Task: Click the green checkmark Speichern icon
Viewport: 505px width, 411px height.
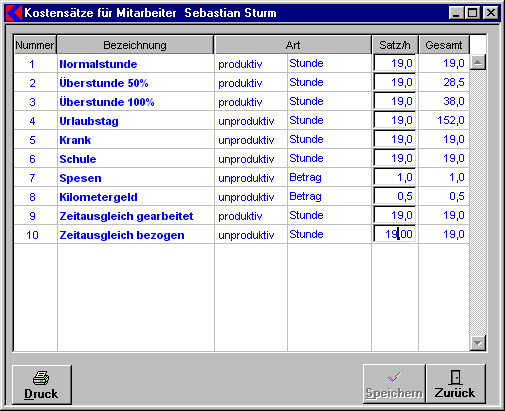Action: pos(394,377)
